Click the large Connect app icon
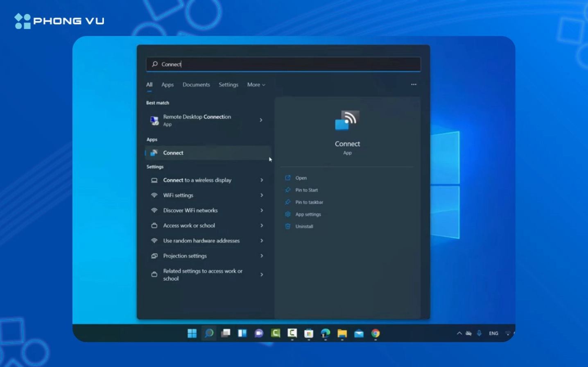 [347, 120]
